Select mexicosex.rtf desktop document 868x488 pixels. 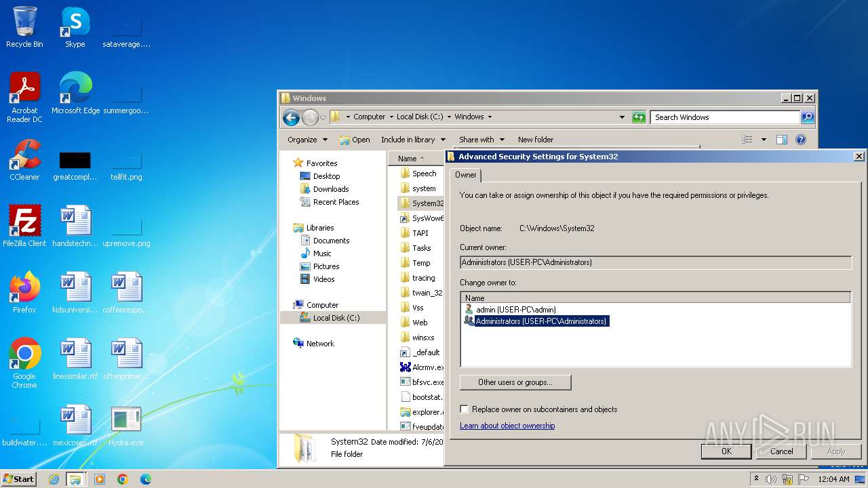point(75,425)
